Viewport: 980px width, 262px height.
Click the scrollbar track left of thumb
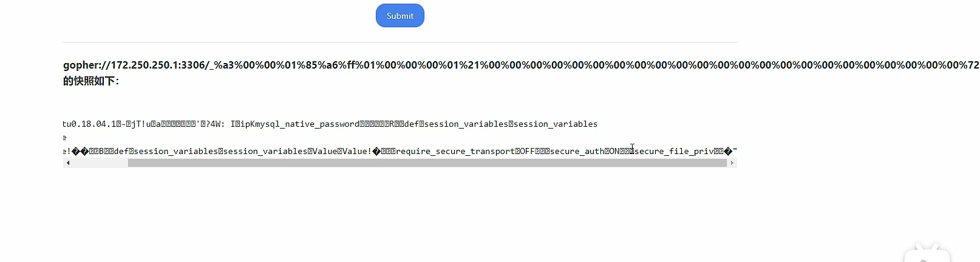tap(100, 163)
